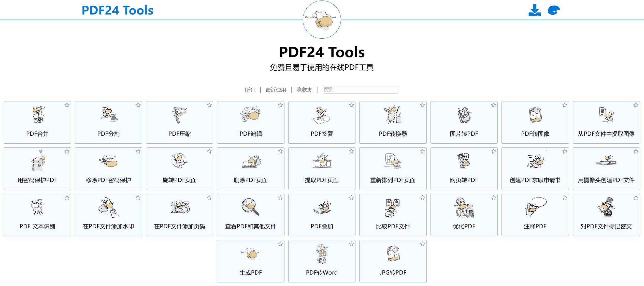Open the 在PDF文件添加页码 page number icon
This screenshot has height=286, width=644.
pyautogui.click(x=180, y=207)
